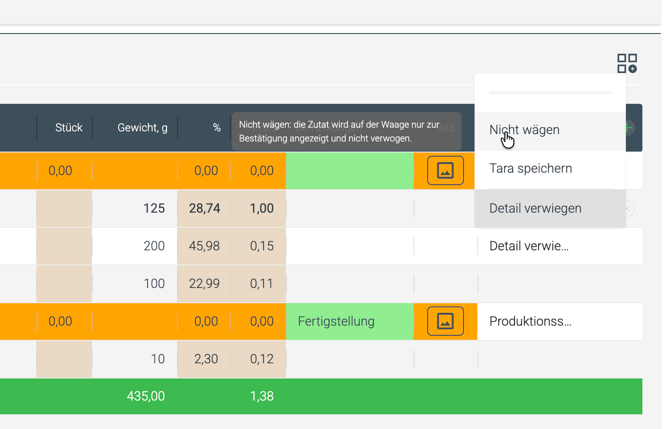Select the percentage cell 28,74

(x=204, y=208)
